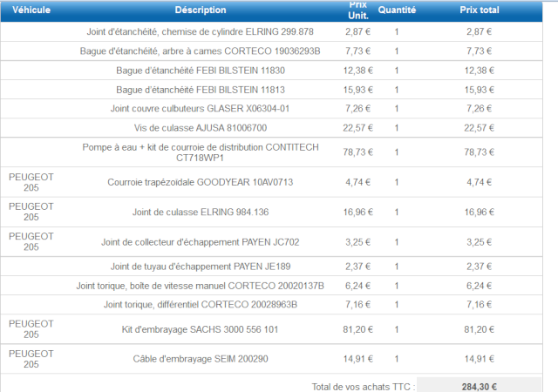Select Courroie trapézoïdale GOODYEAR 10AV0713
This screenshot has height=392, width=558.
pos(200,182)
